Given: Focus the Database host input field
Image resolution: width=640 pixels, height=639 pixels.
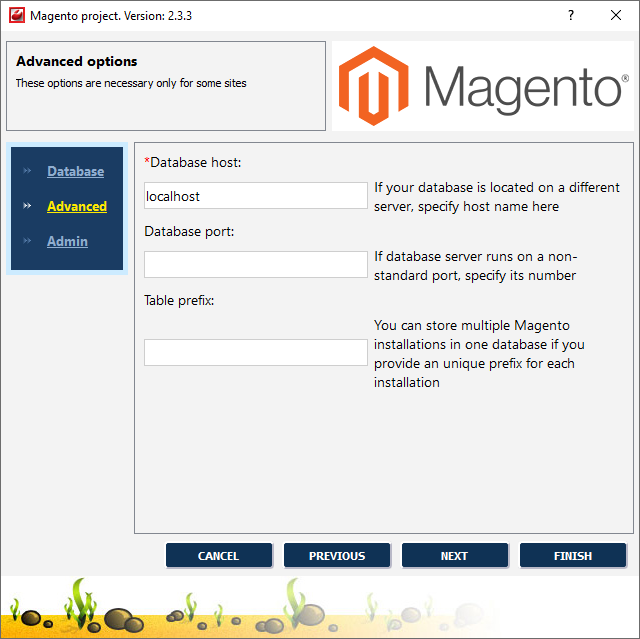Looking at the screenshot, I should tap(256, 196).
